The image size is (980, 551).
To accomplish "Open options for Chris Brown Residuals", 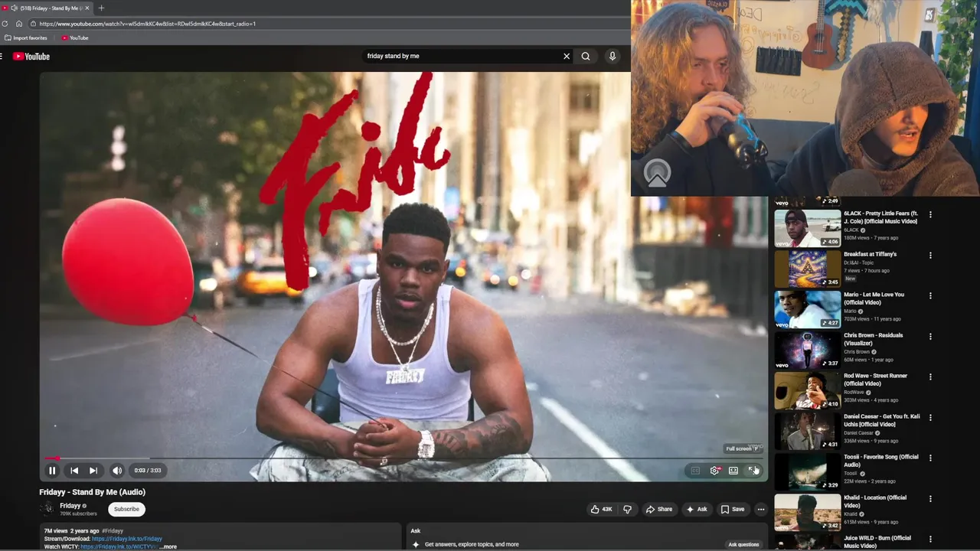I will coord(930,337).
